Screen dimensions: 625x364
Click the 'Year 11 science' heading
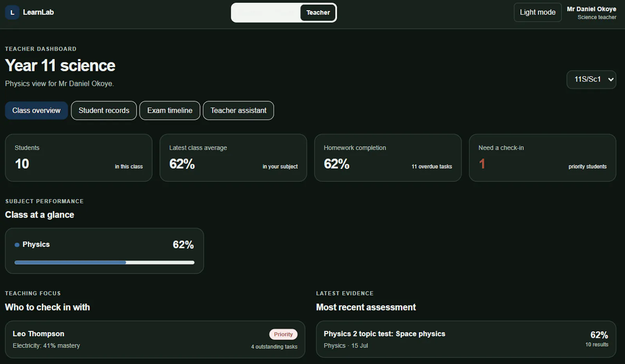point(60,66)
